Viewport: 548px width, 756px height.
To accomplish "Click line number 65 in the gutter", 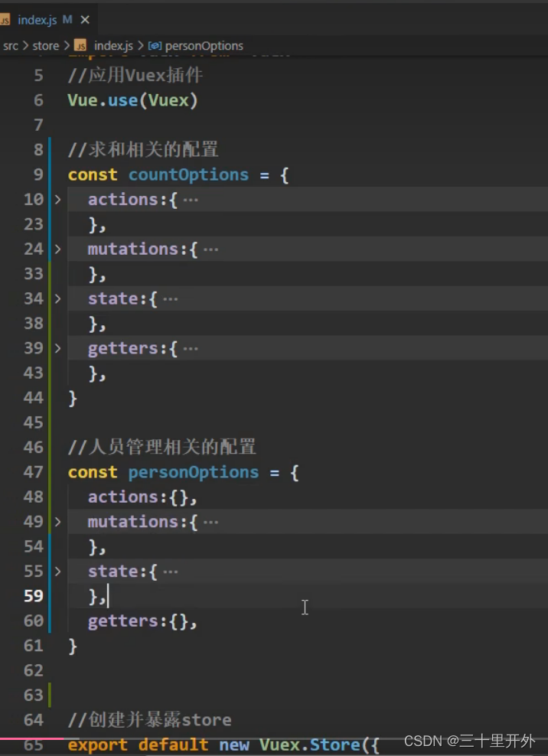I will 33,745.
